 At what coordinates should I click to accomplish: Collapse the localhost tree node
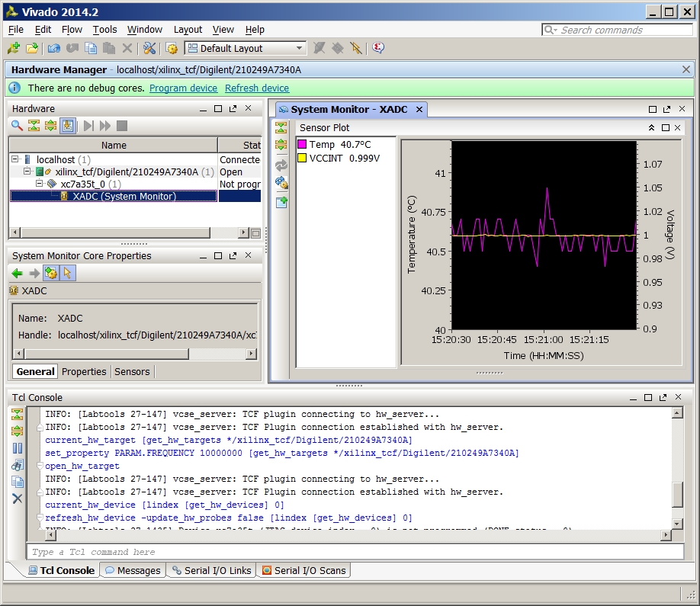coord(15,159)
